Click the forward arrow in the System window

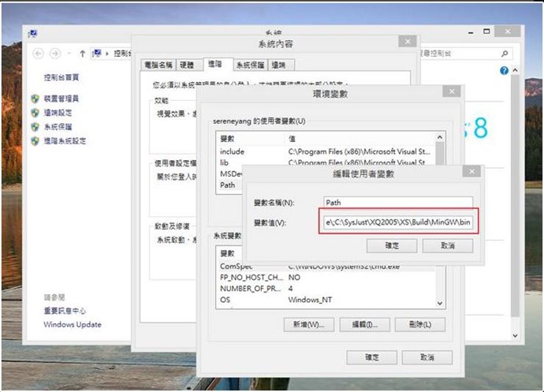coord(55,54)
